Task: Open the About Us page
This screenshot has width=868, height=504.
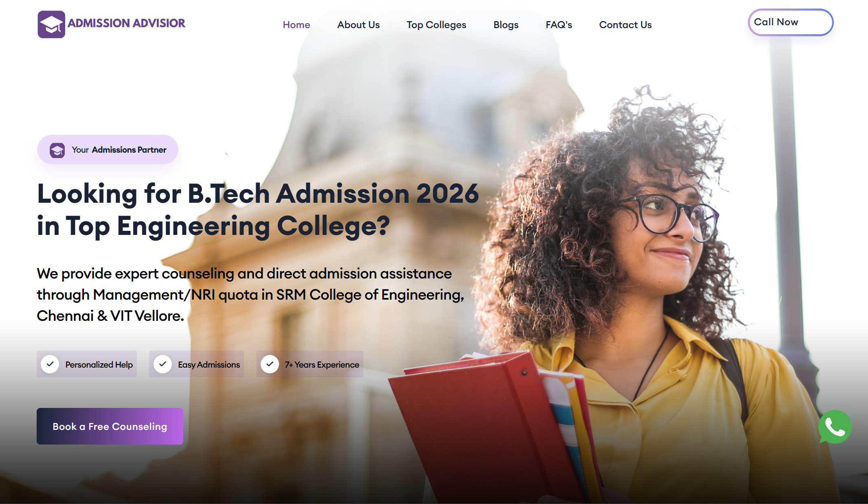Action: [x=358, y=25]
